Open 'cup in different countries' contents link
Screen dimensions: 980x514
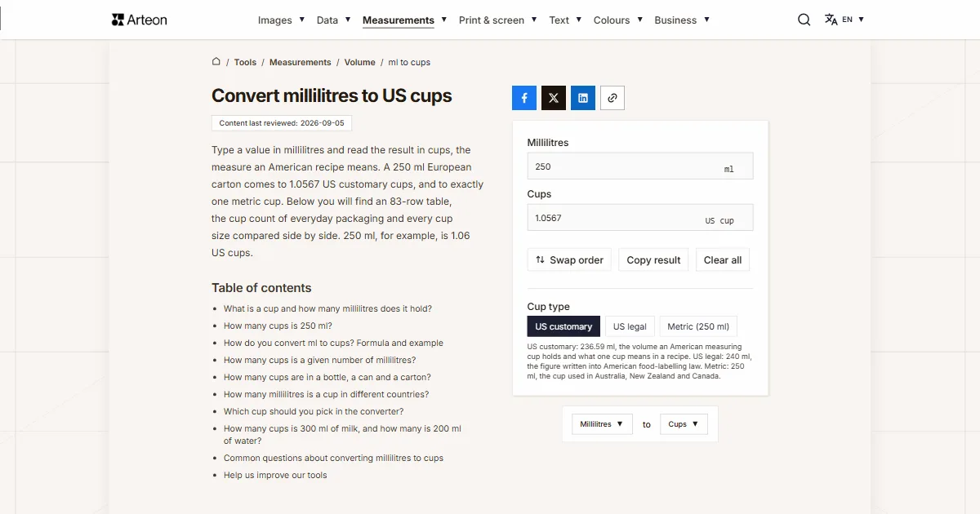pyautogui.click(x=326, y=394)
